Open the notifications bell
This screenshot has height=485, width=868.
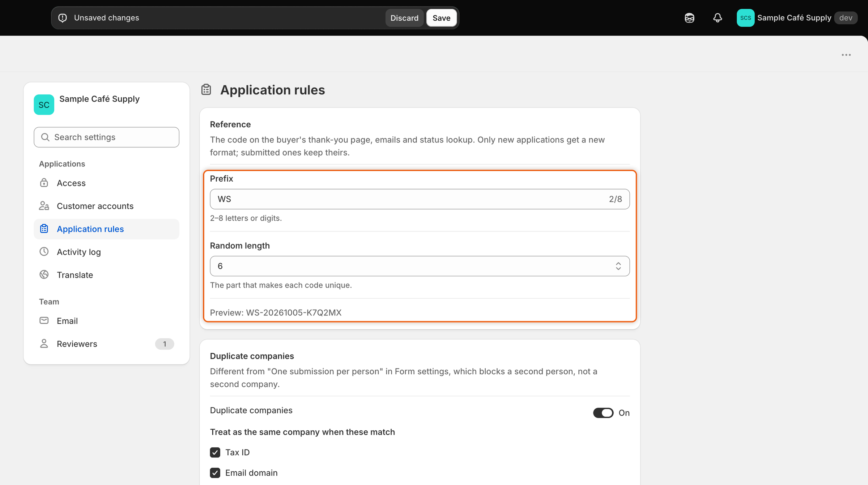[718, 18]
